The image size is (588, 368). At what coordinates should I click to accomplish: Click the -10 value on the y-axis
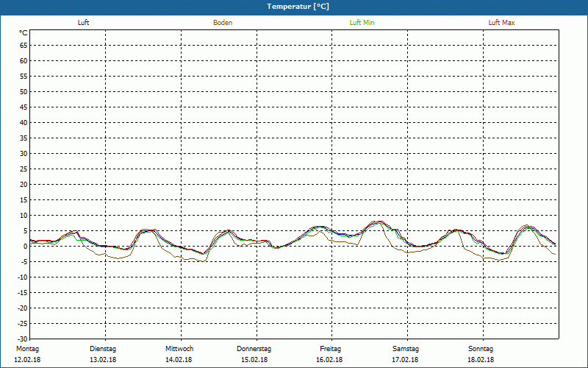pyautogui.click(x=23, y=277)
